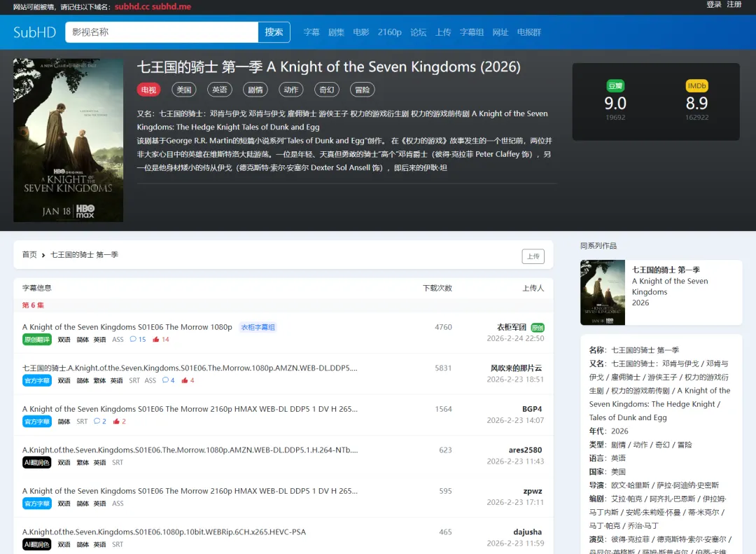
Task: Select the 动作 genre tag
Action: (291, 90)
